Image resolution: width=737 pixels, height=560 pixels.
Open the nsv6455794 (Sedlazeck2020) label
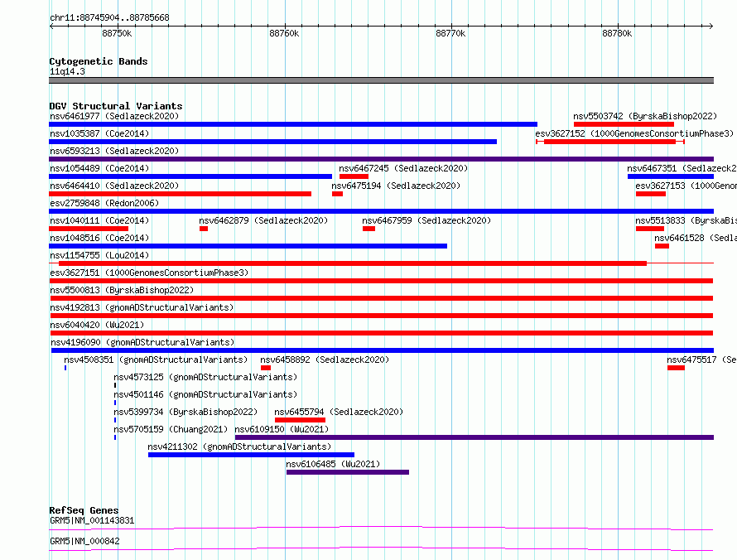(339, 412)
